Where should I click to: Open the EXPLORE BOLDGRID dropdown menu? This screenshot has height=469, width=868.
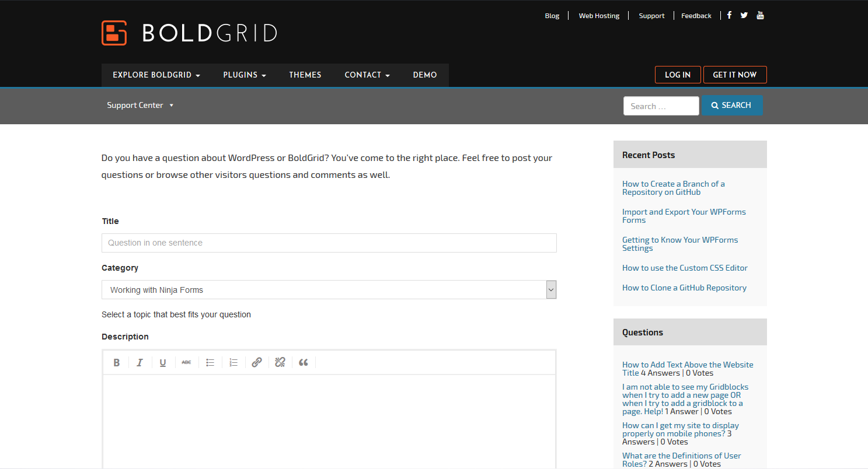tap(155, 75)
